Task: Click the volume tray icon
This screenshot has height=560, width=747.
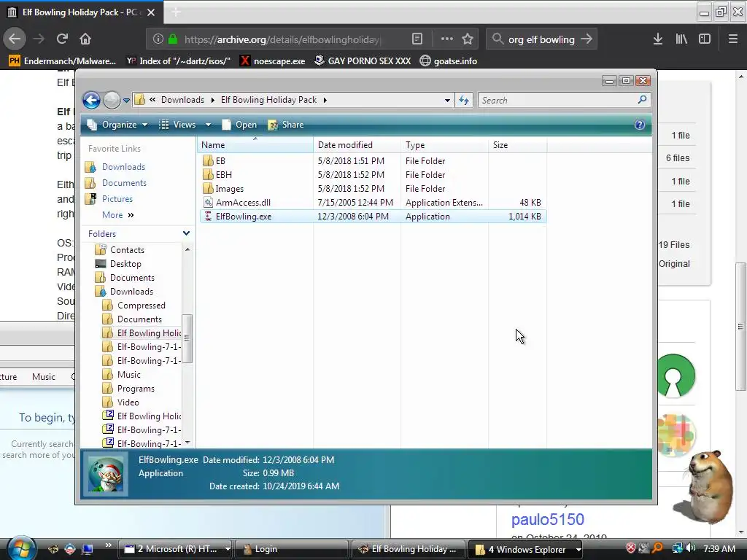Action: pyautogui.click(x=690, y=548)
